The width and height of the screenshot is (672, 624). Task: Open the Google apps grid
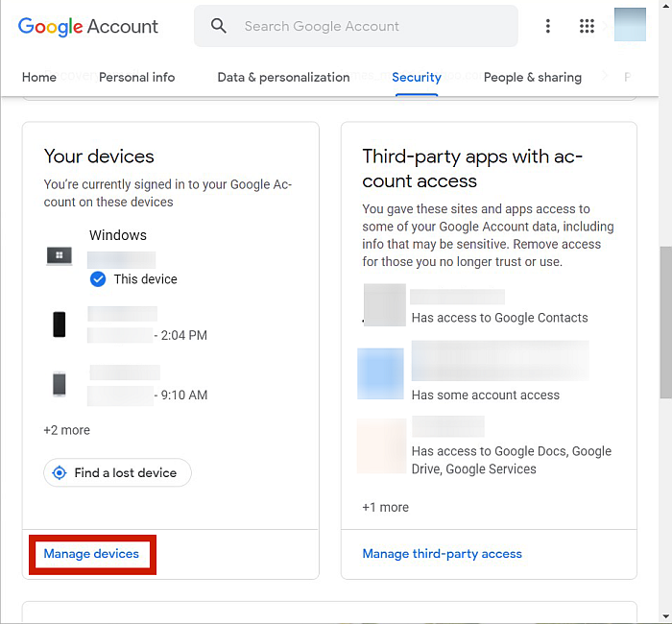tap(587, 26)
